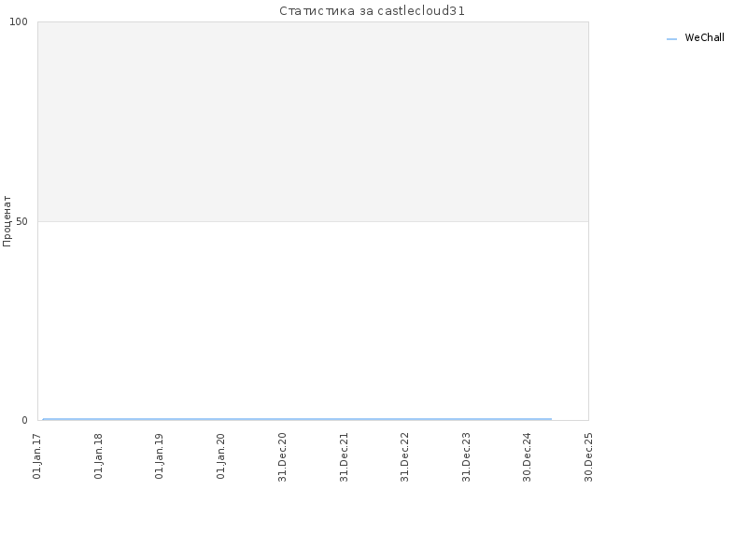Click the 30.Dec.24 axis label
The height and width of the screenshot is (560, 747).
527,457
